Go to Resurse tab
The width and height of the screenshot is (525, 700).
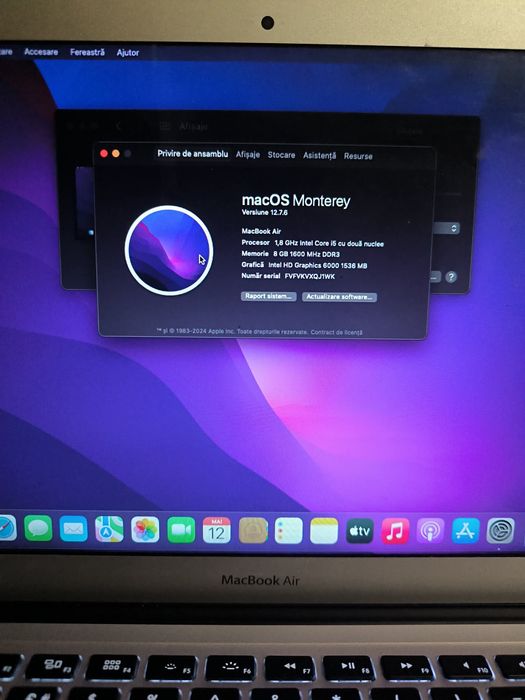[358, 156]
